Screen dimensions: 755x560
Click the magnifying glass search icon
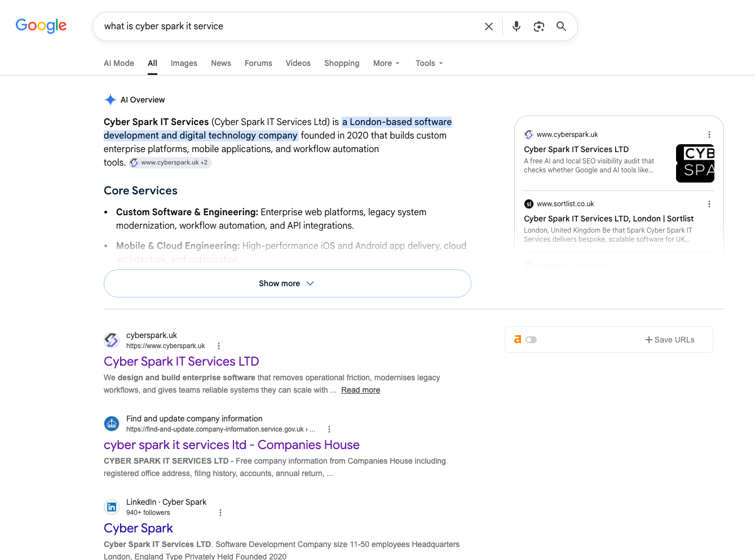(x=561, y=26)
